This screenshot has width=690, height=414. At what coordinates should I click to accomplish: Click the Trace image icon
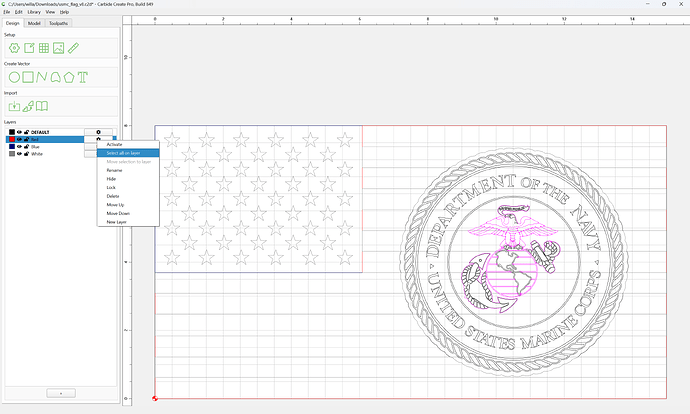point(28,106)
